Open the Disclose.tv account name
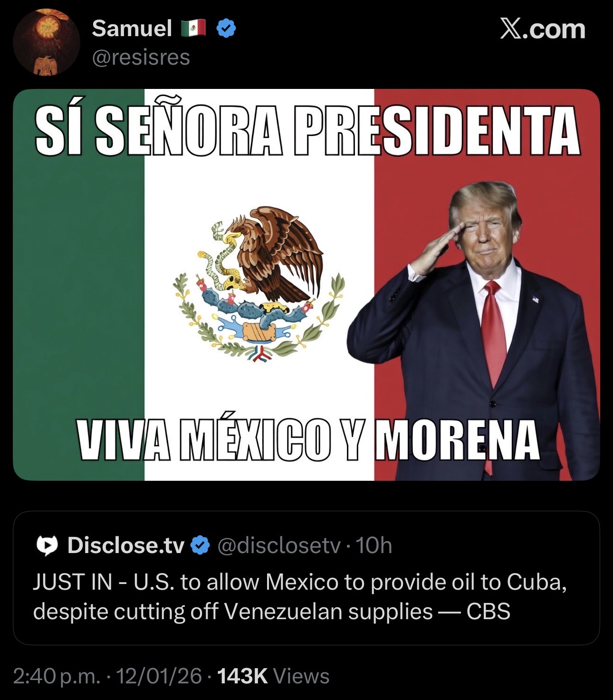Image resolution: width=613 pixels, height=700 pixels. tap(126, 545)
